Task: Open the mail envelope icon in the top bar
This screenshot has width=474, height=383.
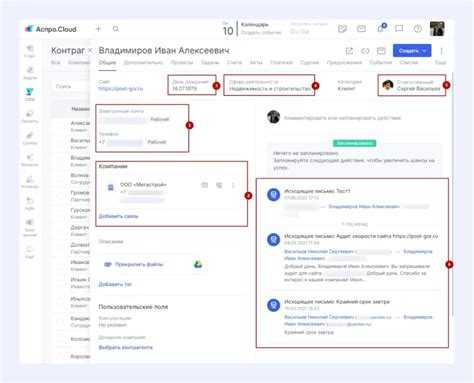Action: [x=361, y=29]
